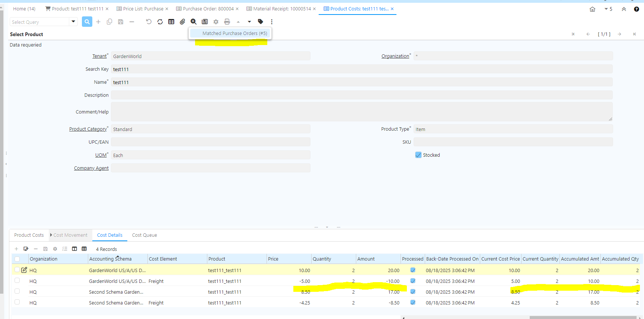
Task: Click the Company Agent label link
Action: coord(91,168)
